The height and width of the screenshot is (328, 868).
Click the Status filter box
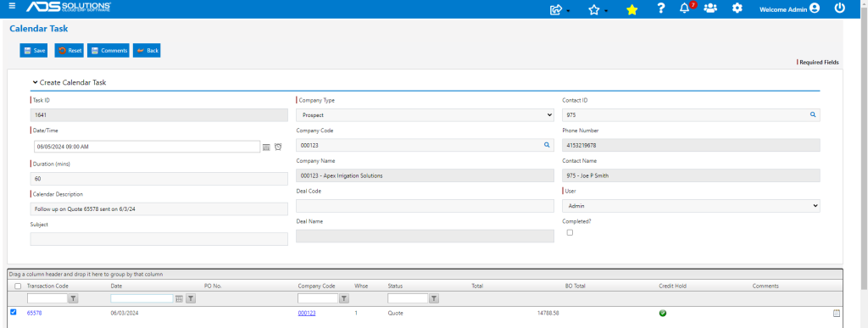click(x=408, y=298)
